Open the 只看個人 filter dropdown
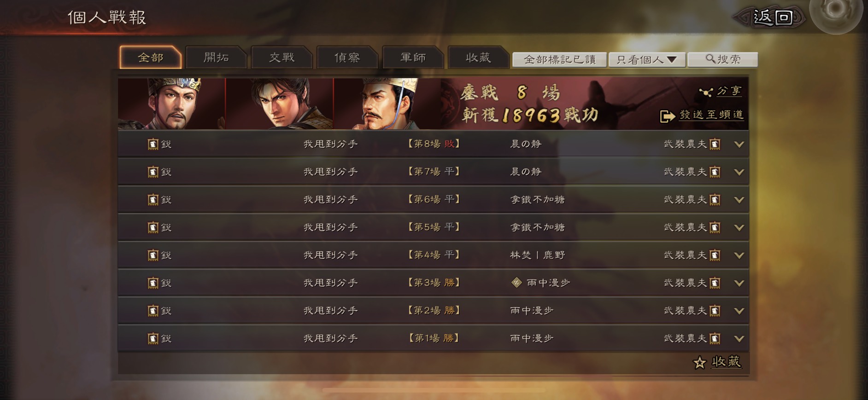Screen dimensions: 868x400 coord(647,59)
